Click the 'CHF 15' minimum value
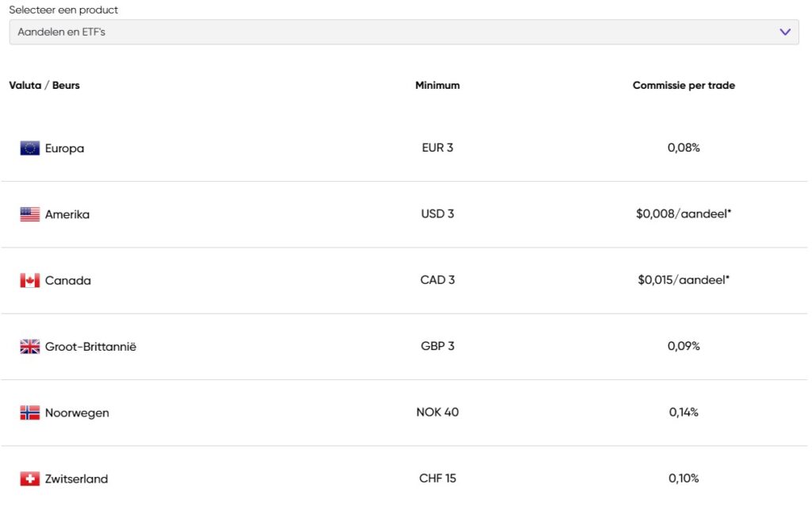 click(x=437, y=478)
